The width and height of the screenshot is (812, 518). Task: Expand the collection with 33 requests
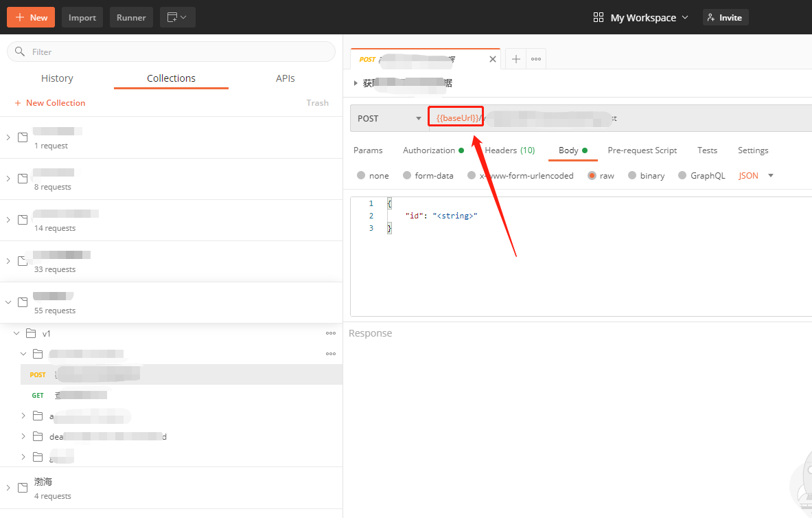click(8, 261)
